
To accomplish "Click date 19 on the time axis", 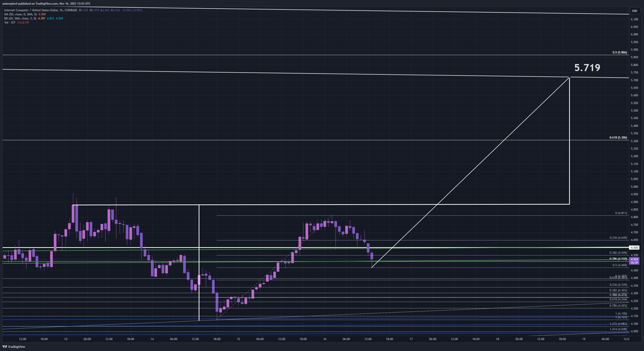I will click(584, 339).
